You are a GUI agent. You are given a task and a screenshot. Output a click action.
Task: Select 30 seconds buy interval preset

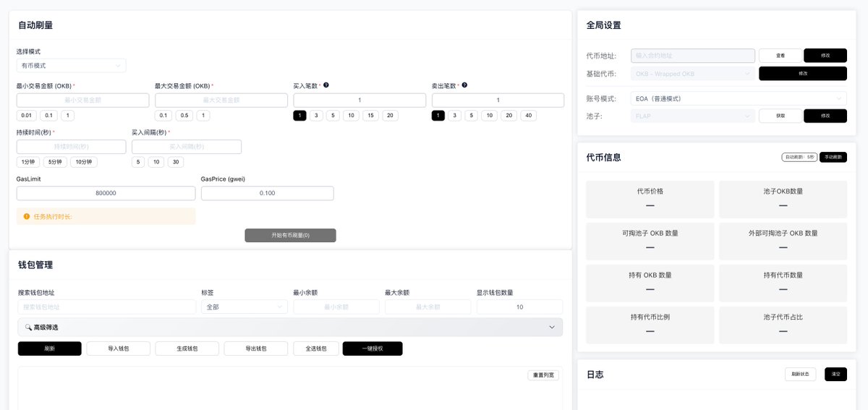(x=176, y=162)
